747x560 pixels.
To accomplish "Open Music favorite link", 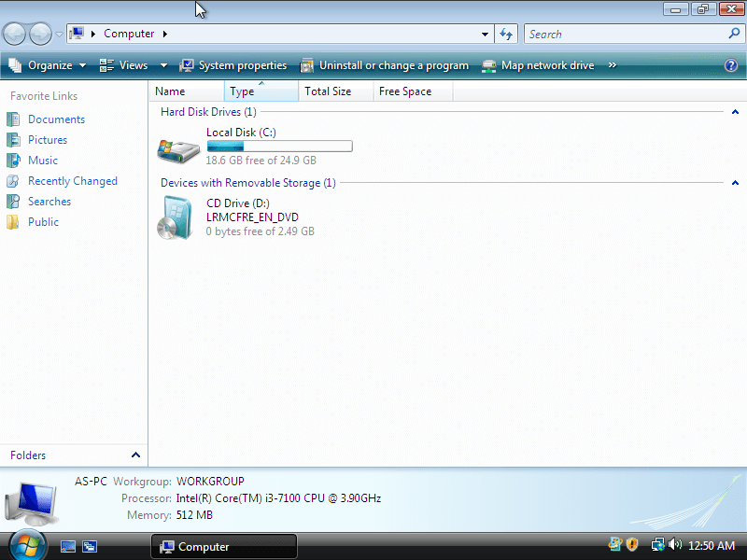I will [43, 160].
